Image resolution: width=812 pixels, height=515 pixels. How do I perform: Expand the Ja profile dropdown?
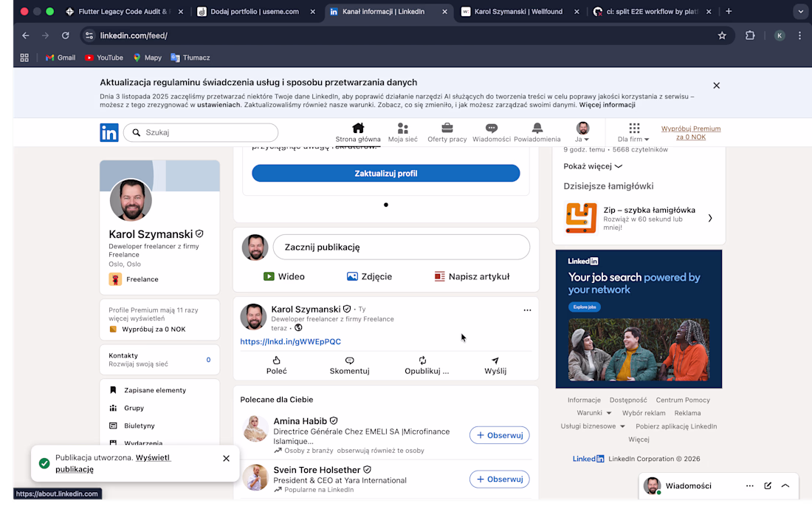pyautogui.click(x=582, y=133)
